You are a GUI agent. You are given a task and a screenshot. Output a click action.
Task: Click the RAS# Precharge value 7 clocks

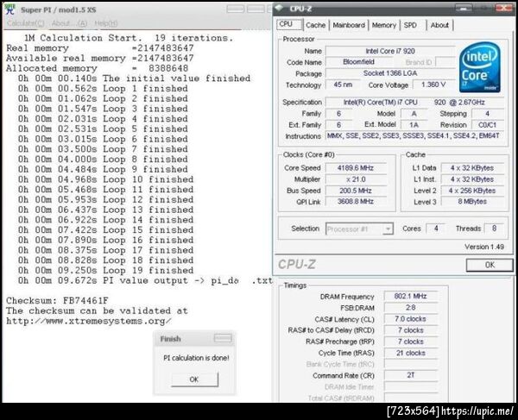point(411,342)
